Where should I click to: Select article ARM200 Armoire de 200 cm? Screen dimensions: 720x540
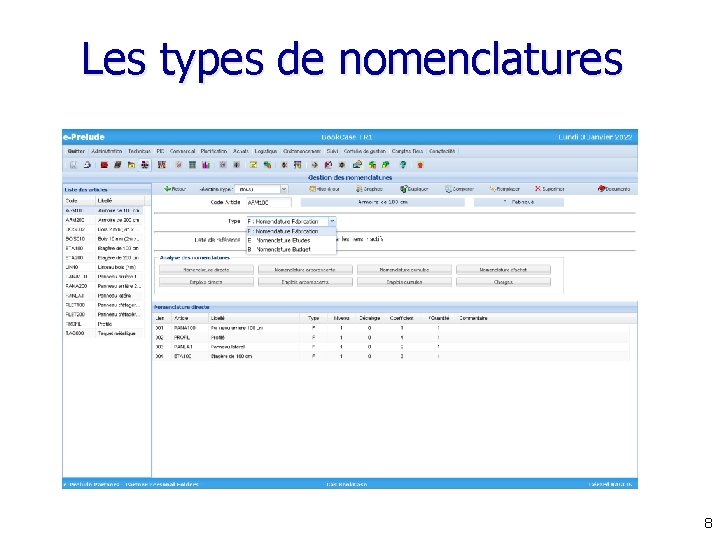[103, 220]
